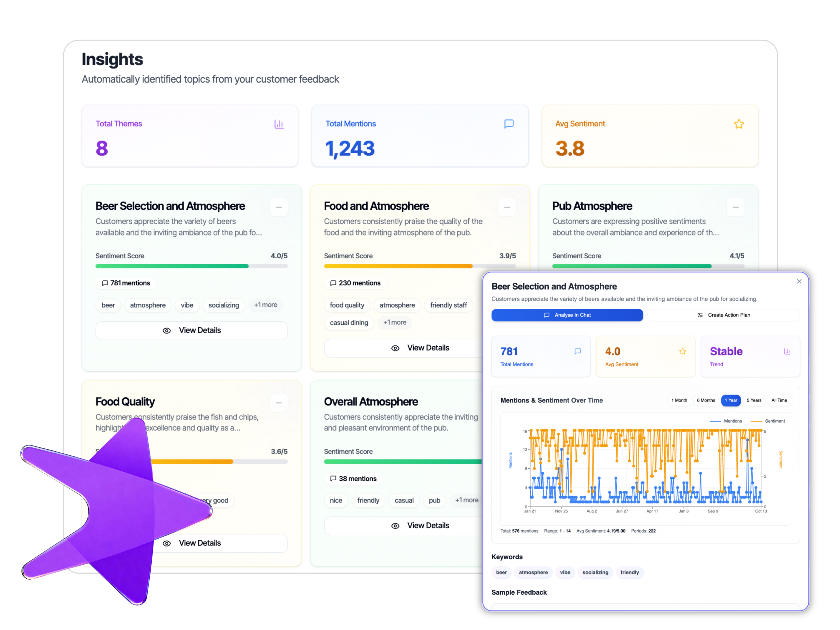Click the Avg Sentiment star icon
This screenshot has width=840, height=630.
pos(739,124)
